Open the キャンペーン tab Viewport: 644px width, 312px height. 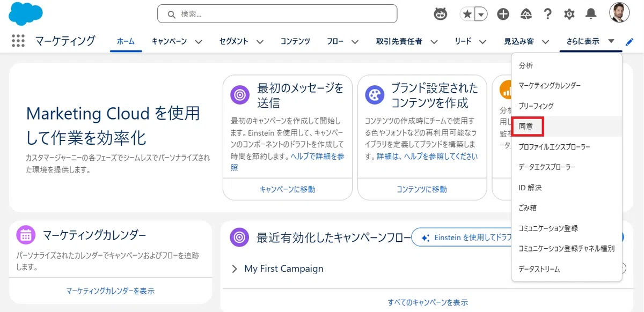tap(169, 41)
